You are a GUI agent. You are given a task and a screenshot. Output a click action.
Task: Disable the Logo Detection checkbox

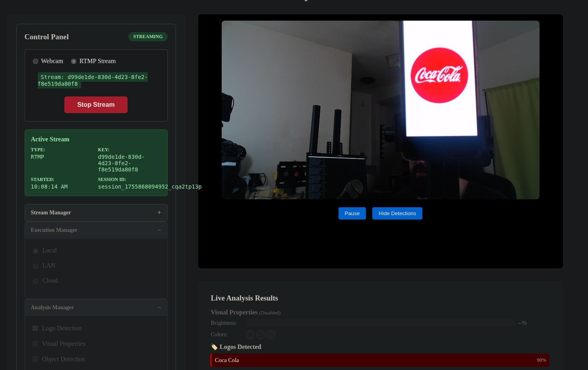35,328
